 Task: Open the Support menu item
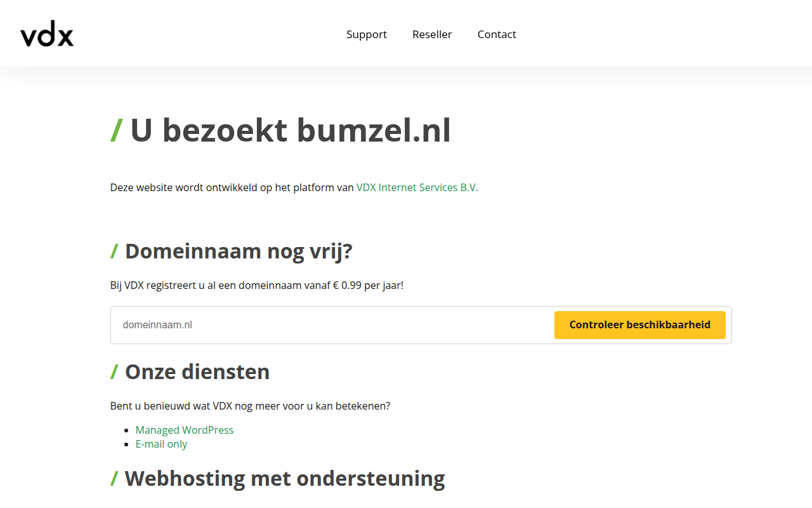pos(367,34)
